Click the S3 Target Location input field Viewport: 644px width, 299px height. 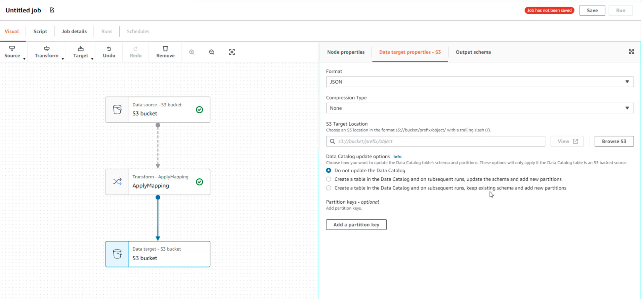(435, 141)
